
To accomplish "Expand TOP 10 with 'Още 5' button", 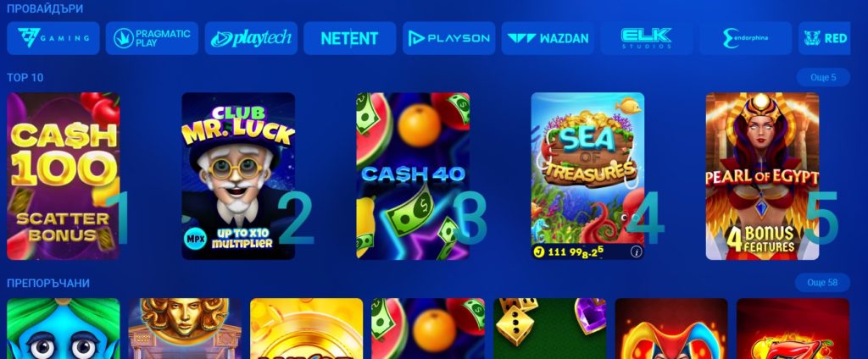I will [823, 77].
